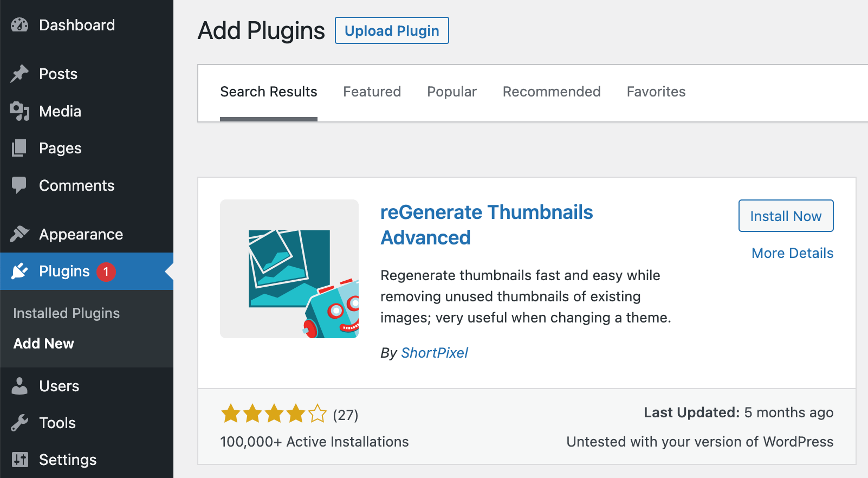
Task: Click the Dashboard gauge icon
Action: (x=20, y=25)
